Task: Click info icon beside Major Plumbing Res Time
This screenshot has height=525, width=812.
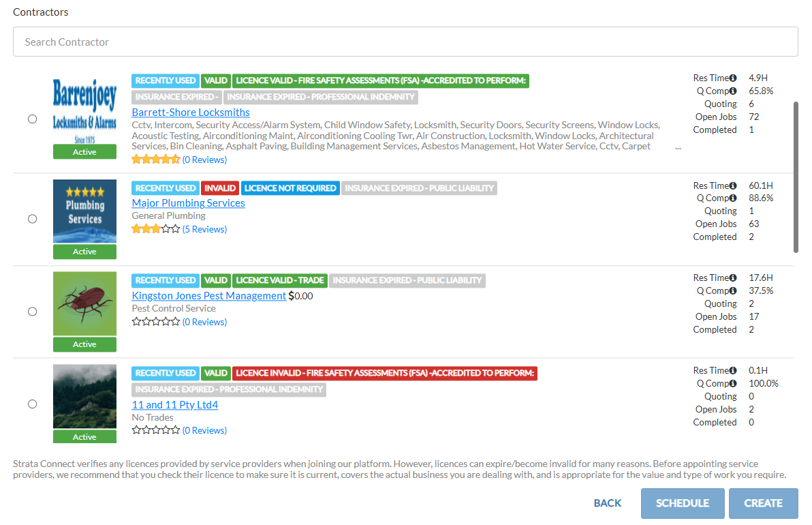Action: click(x=733, y=185)
